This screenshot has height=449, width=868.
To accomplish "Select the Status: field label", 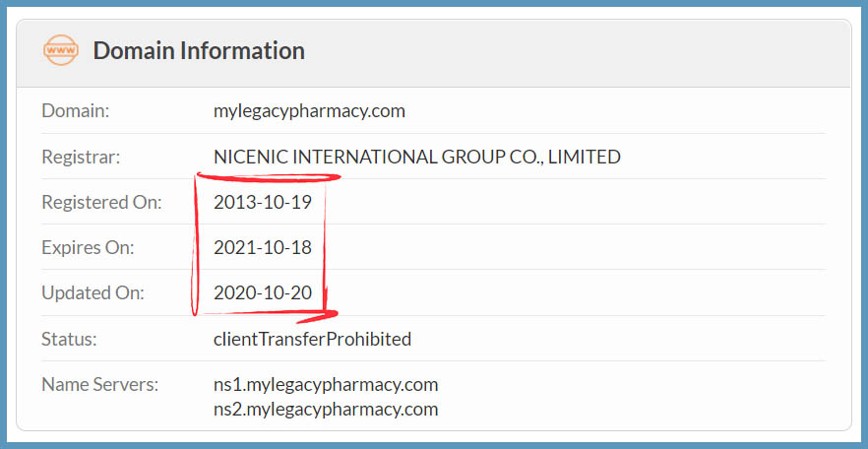I will click(67, 340).
